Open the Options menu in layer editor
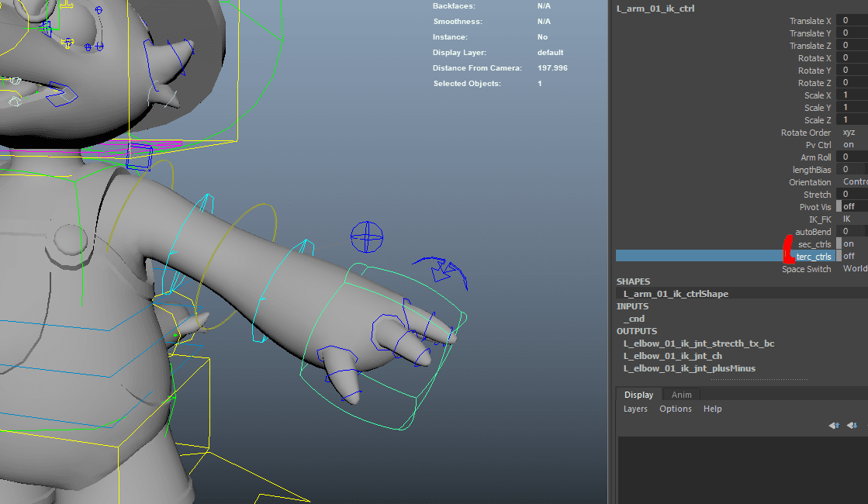Screen dimensions: 868x504 (x=676, y=409)
